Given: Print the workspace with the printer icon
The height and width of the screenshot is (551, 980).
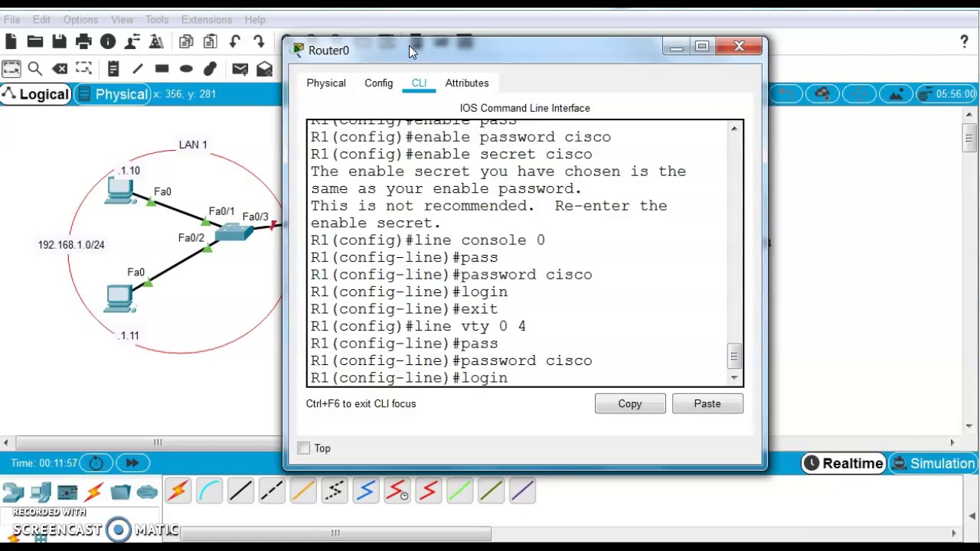Looking at the screenshot, I should tap(83, 41).
